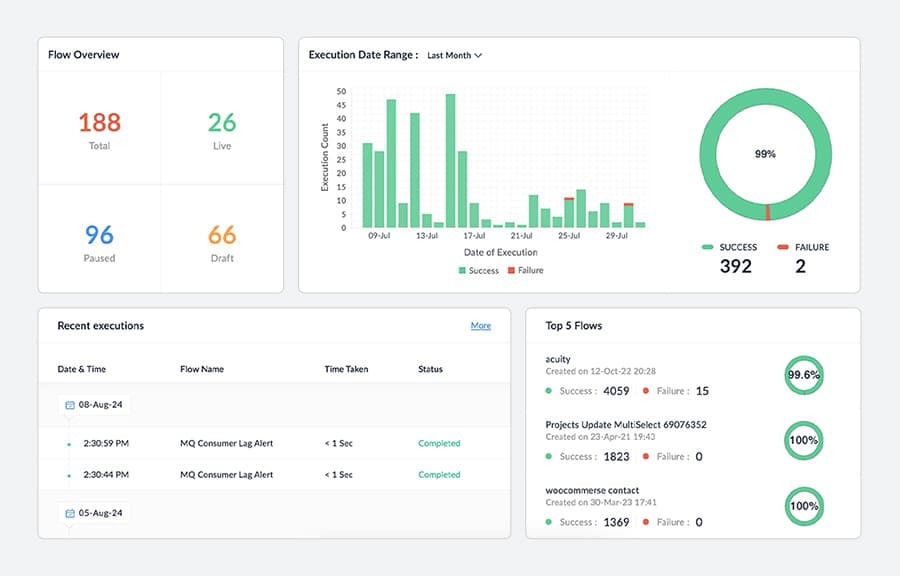
Task: Open the More link in Recent executions
Action: tap(481, 326)
